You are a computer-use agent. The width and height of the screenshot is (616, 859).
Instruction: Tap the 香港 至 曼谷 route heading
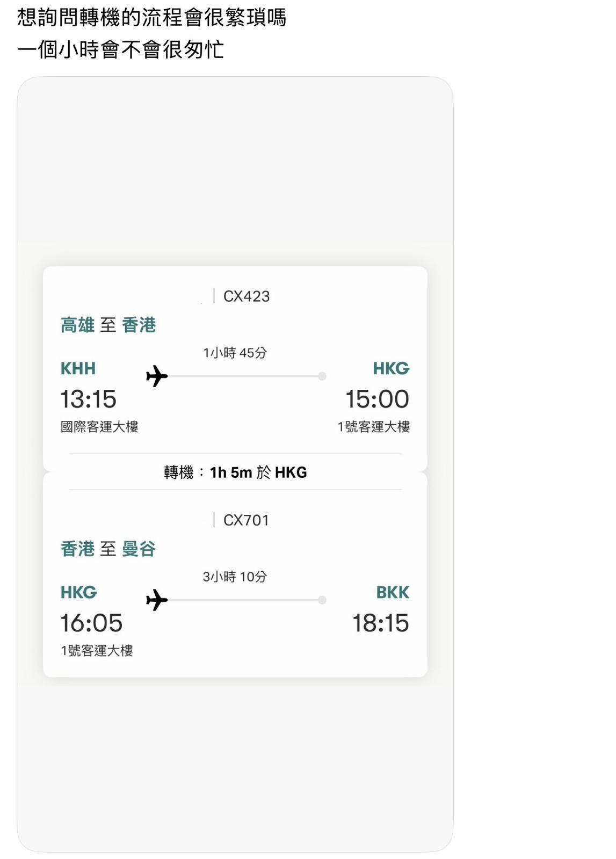[x=108, y=549]
